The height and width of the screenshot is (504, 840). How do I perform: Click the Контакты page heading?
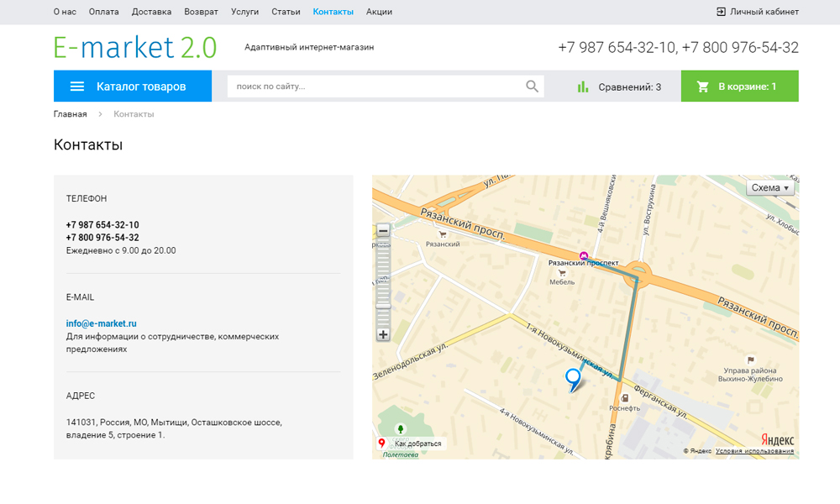pyautogui.click(x=88, y=144)
